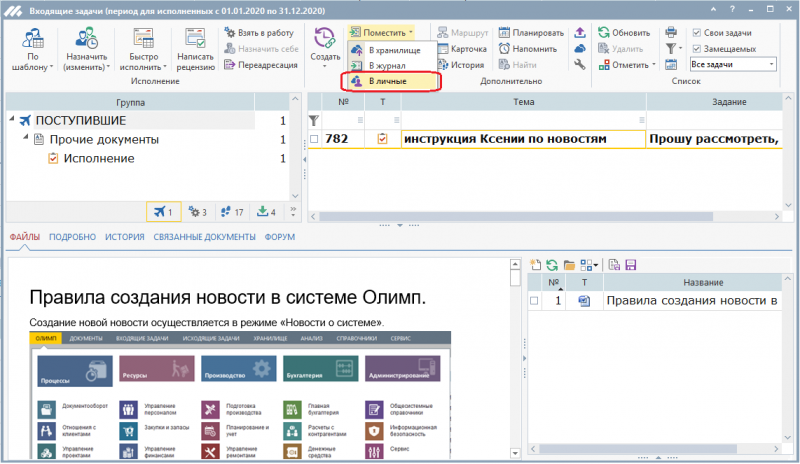Click the calendar chart icon in Список
This screenshot has width=800, height=464.
coord(671,65)
